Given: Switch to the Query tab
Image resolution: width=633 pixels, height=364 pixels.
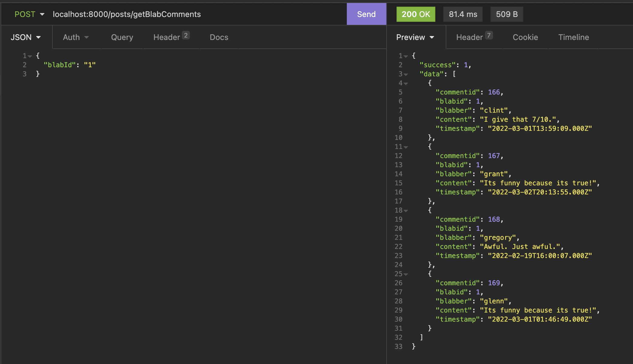Looking at the screenshot, I should click(122, 37).
